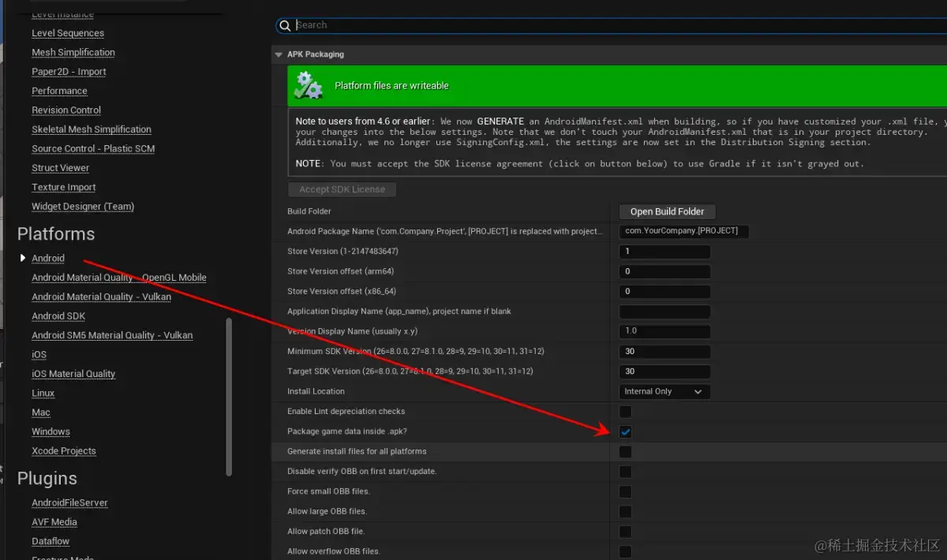Image resolution: width=947 pixels, height=560 pixels.
Task: Open AndroidFileServer plugin settings
Action: pos(69,503)
